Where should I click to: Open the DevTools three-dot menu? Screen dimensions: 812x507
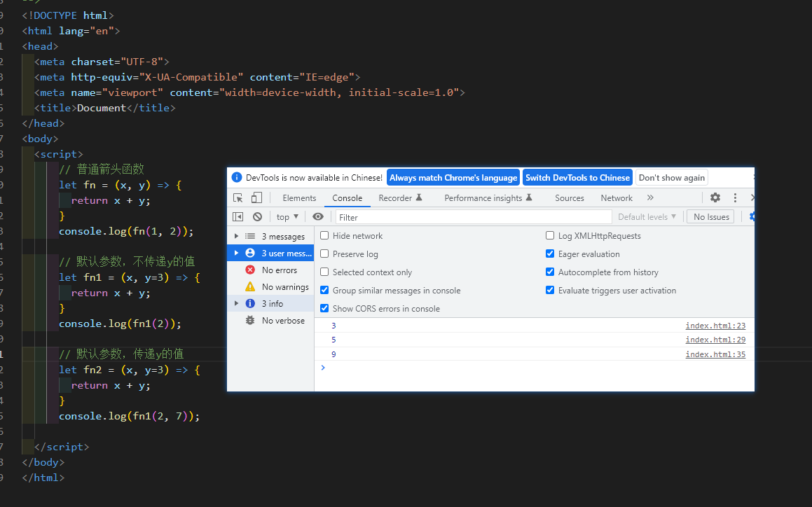click(x=735, y=198)
